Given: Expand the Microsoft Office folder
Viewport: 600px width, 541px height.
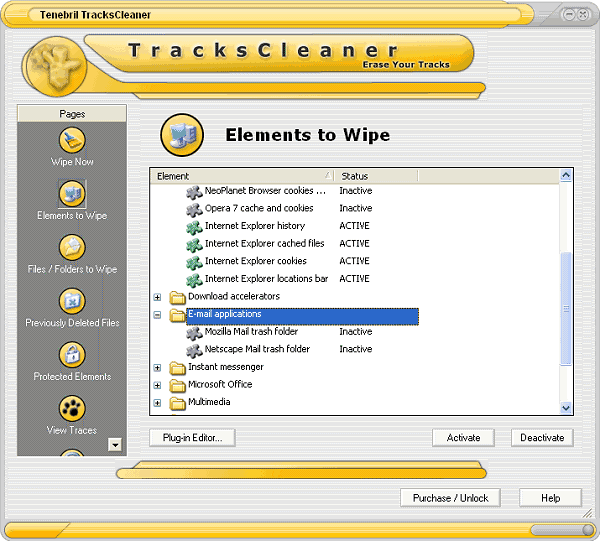Looking at the screenshot, I should [x=157, y=385].
